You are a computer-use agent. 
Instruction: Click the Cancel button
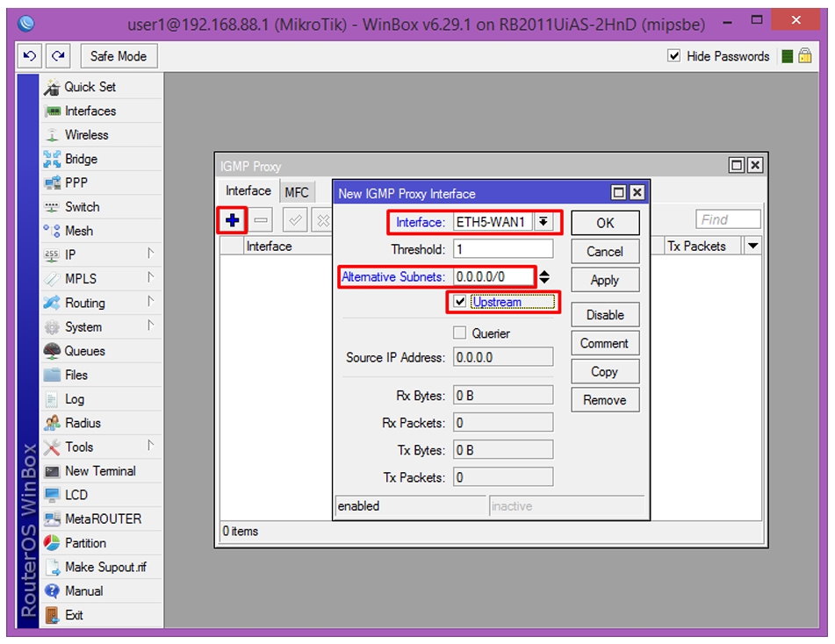click(x=605, y=251)
